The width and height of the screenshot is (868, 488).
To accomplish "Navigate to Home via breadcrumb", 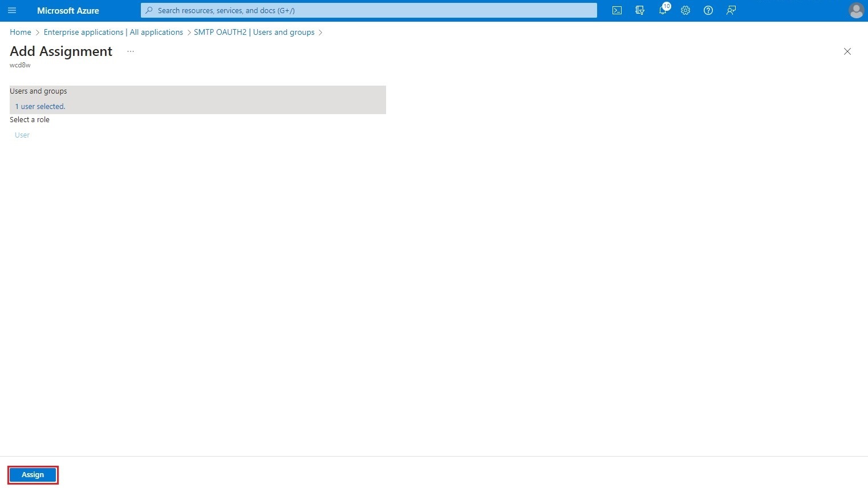I will [20, 32].
